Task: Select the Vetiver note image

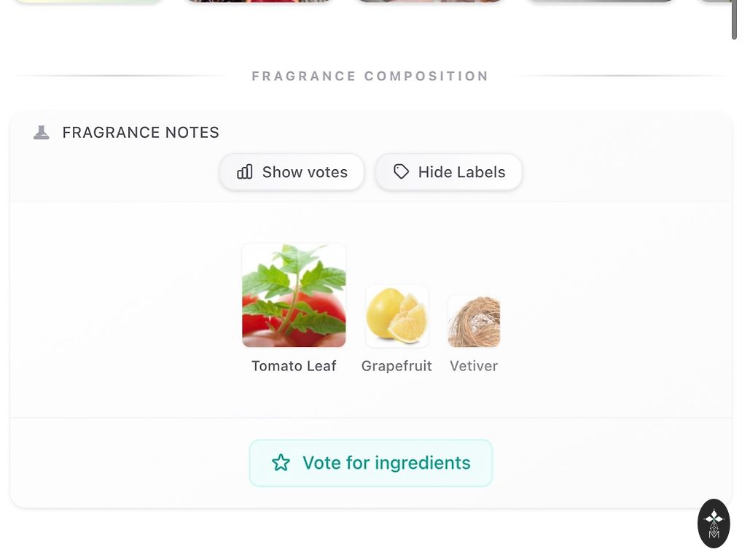Action: coord(474,321)
